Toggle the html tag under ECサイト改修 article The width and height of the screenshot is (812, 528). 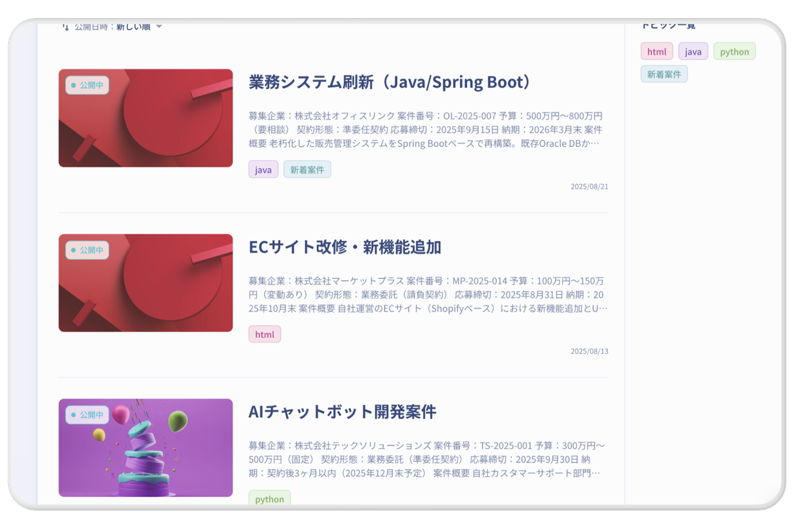[x=264, y=334]
